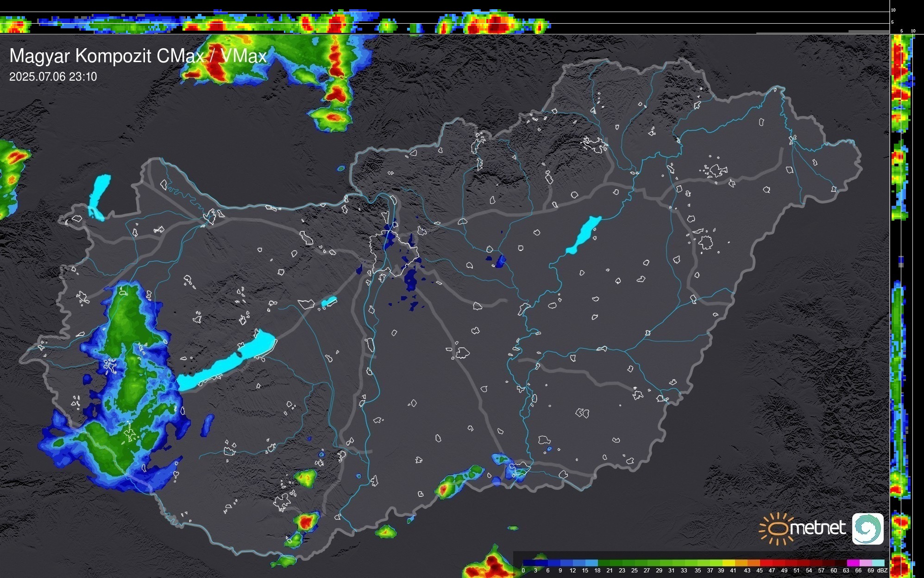Click the yellow 39 dBZ legend swatch

pyautogui.click(x=729, y=563)
